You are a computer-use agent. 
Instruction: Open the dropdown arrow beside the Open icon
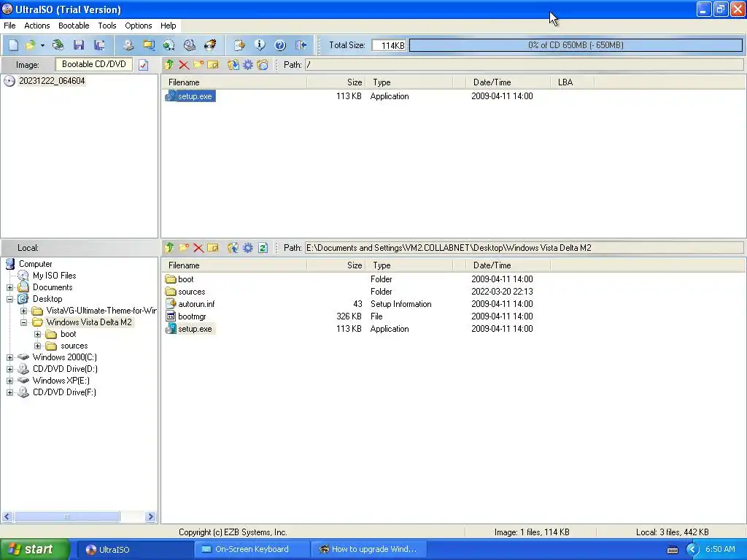point(42,45)
